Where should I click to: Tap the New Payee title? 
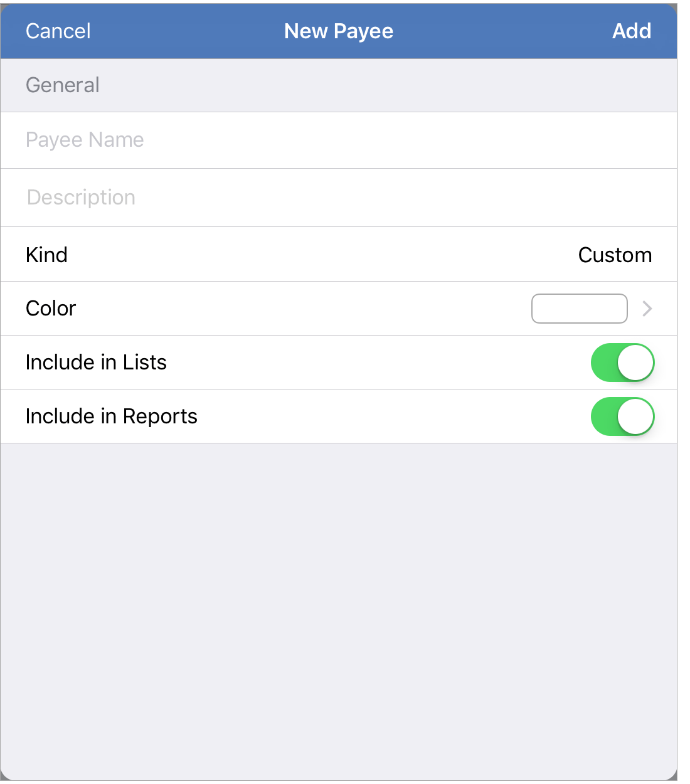339,31
